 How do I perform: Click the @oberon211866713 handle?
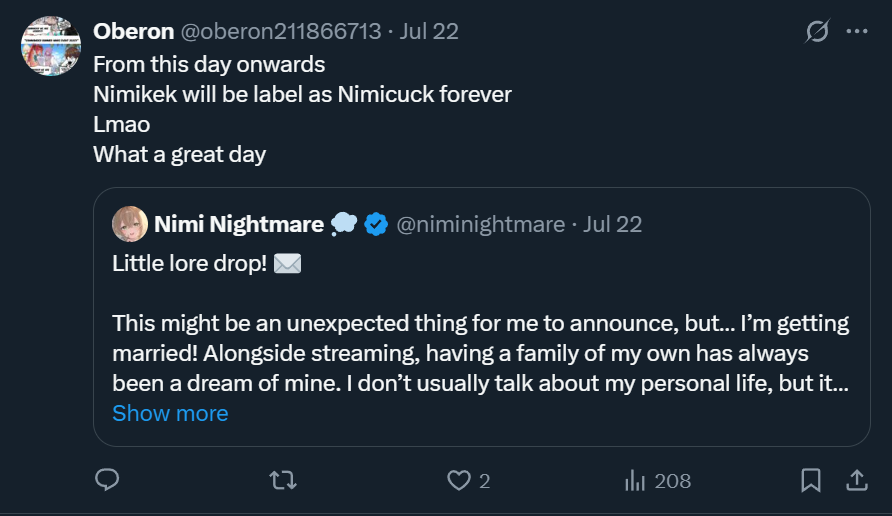(281, 31)
